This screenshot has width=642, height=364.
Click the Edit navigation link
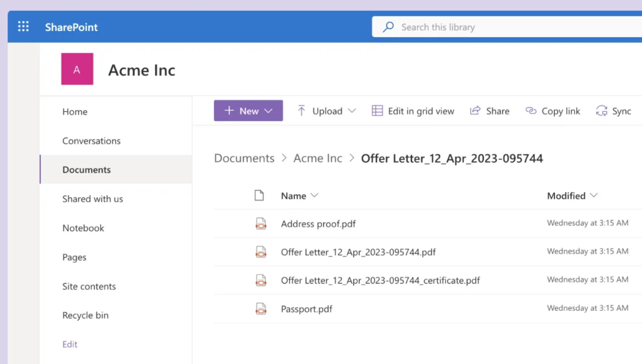(70, 344)
